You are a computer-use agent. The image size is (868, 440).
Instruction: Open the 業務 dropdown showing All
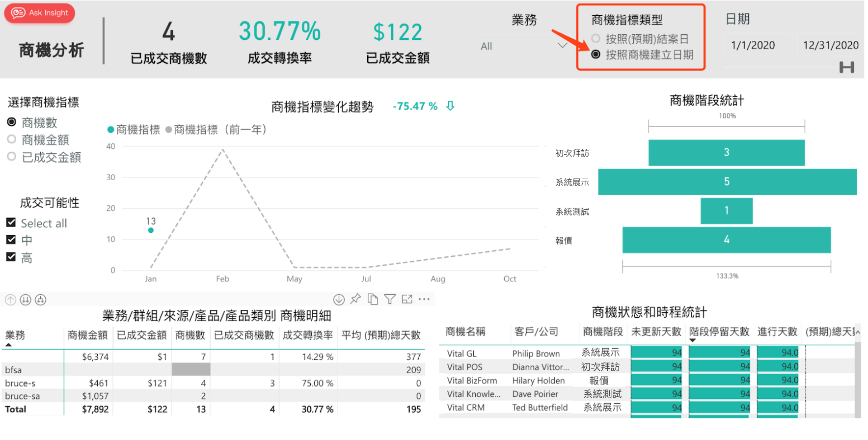[523, 46]
